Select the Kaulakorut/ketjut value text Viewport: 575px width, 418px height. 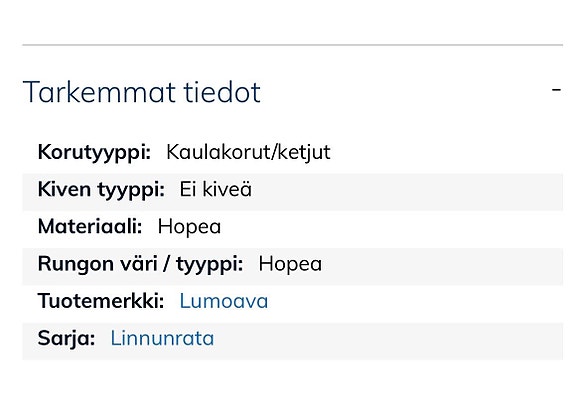248,152
